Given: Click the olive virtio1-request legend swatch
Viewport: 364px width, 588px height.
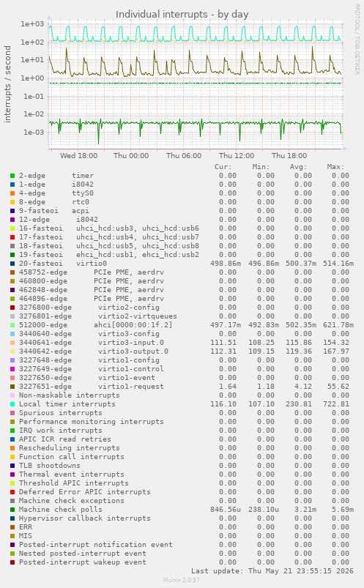Looking at the screenshot, I should coord(12,387).
